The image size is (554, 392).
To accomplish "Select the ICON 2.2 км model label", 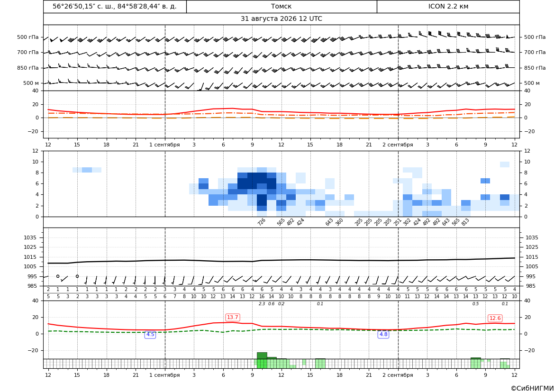I will (x=448, y=6).
